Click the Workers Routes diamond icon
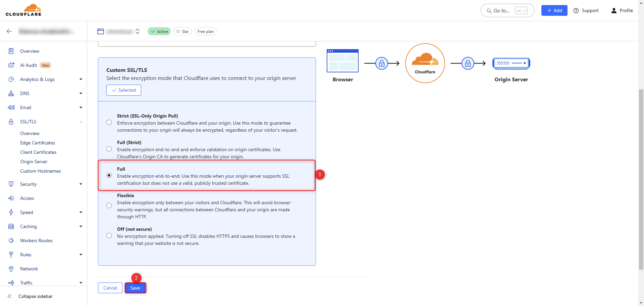The width and height of the screenshot is (644, 306). 11,241
